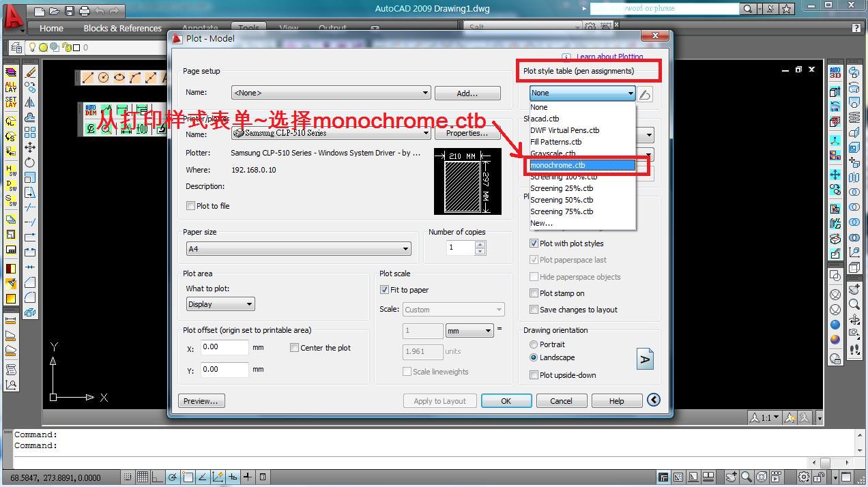Toggle Polar tracking in status bar

point(173,477)
